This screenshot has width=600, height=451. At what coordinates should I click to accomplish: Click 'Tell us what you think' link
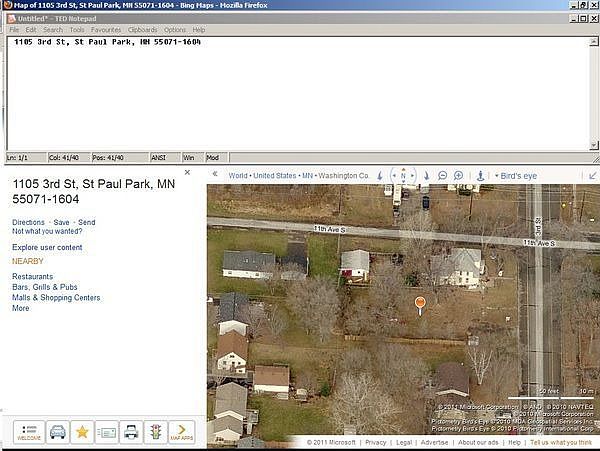pyautogui.click(x=561, y=443)
